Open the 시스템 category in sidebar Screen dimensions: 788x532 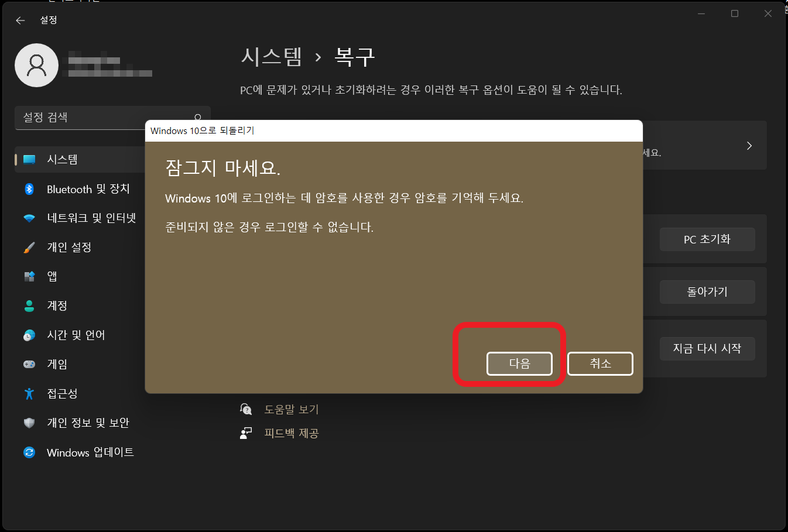[x=80, y=160]
